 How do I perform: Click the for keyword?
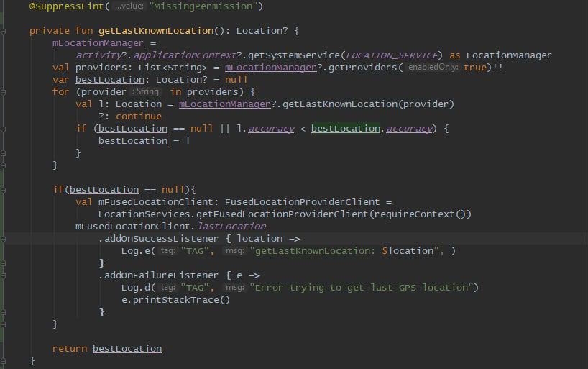61,92
